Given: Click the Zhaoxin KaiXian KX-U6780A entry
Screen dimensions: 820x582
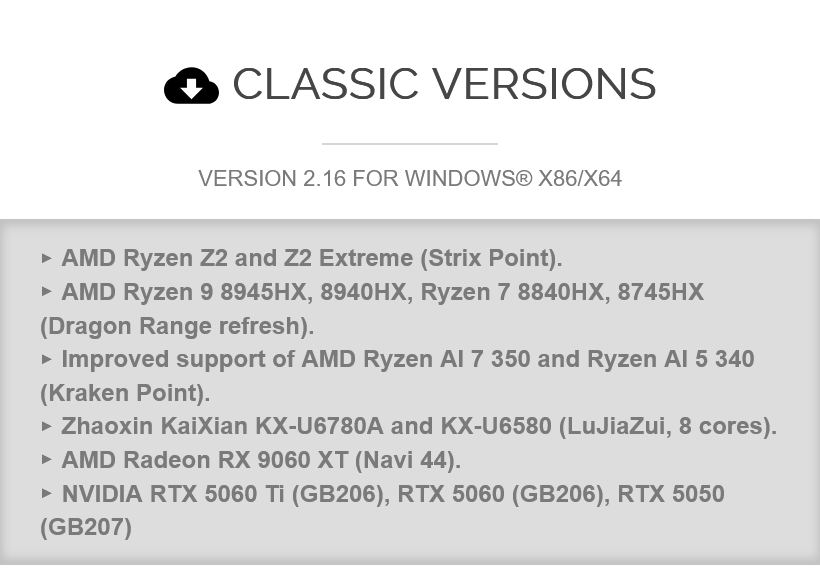Looking at the screenshot, I should tap(222, 426).
